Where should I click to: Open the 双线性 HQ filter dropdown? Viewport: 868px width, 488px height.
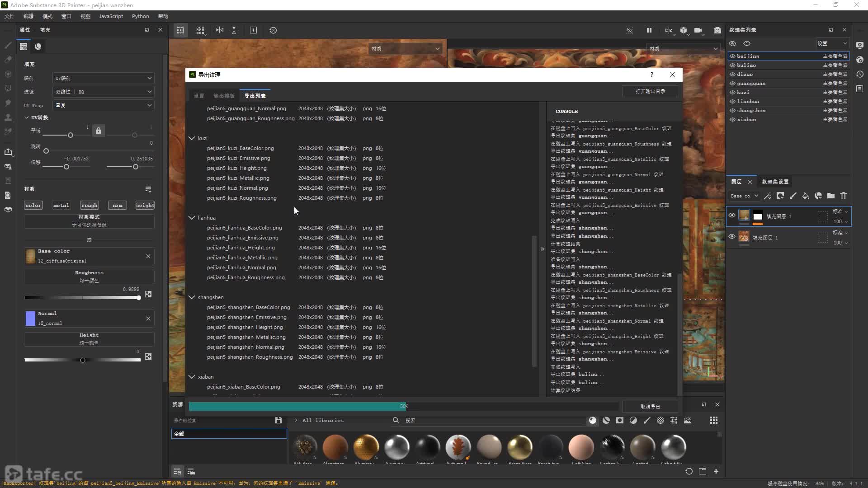(x=104, y=92)
